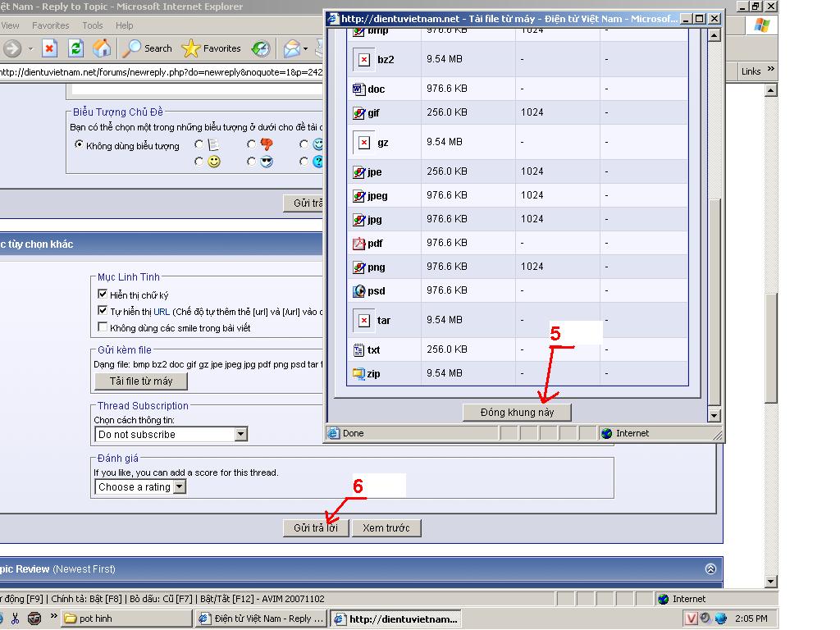Click 'Đóng khung này' close frame button

(x=517, y=413)
